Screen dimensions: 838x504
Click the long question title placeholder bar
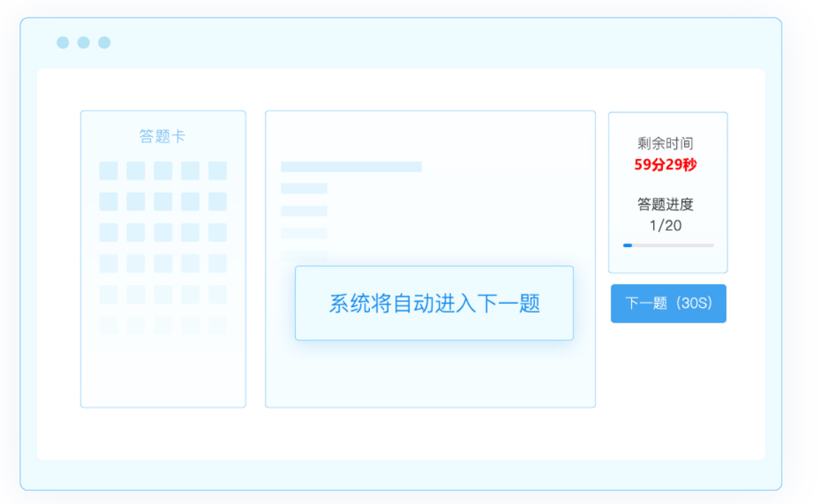[351, 167]
